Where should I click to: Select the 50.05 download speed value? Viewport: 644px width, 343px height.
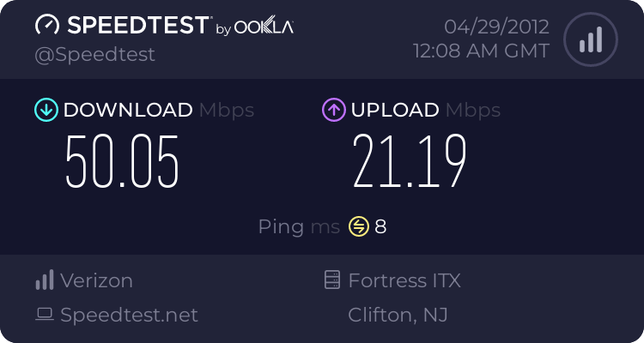[123, 162]
